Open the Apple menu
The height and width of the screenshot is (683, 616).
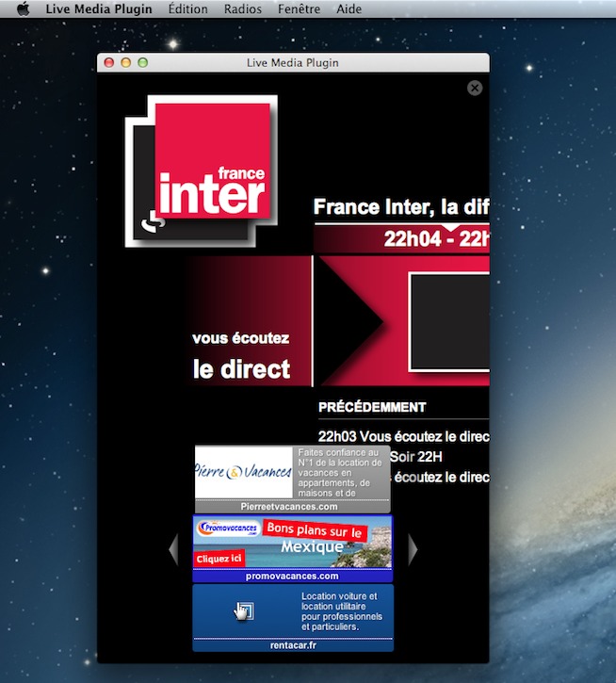23,8
